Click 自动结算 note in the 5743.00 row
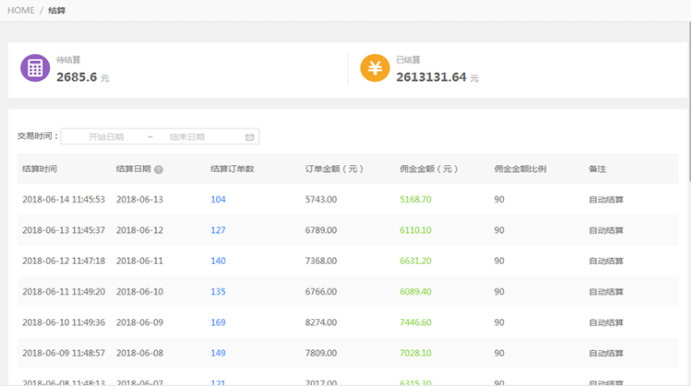This screenshot has height=386, width=691. click(606, 200)
